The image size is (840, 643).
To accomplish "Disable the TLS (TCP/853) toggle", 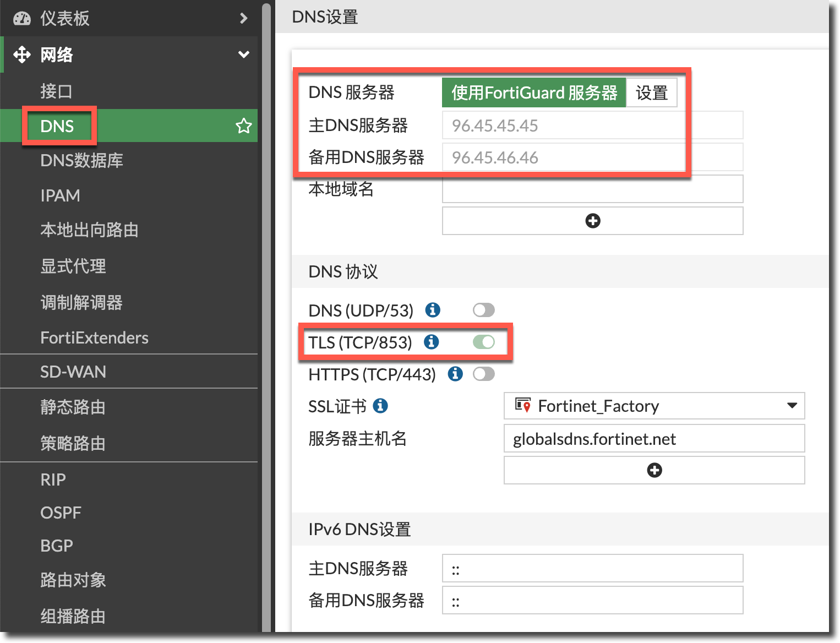I will click(484, 342).
